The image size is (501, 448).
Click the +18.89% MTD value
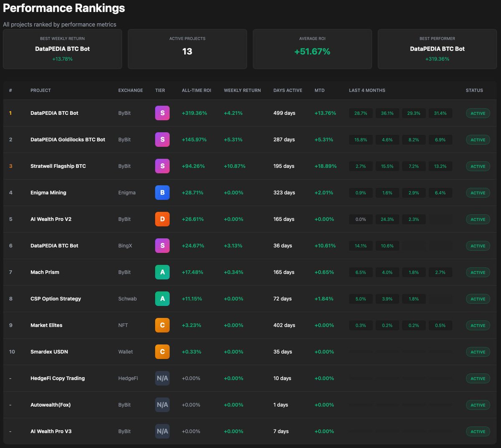326,166
